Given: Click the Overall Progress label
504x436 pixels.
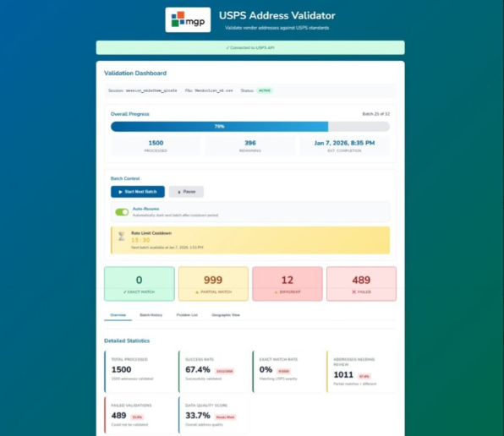Looking at the screenshot, I should (x=130, y=114).
